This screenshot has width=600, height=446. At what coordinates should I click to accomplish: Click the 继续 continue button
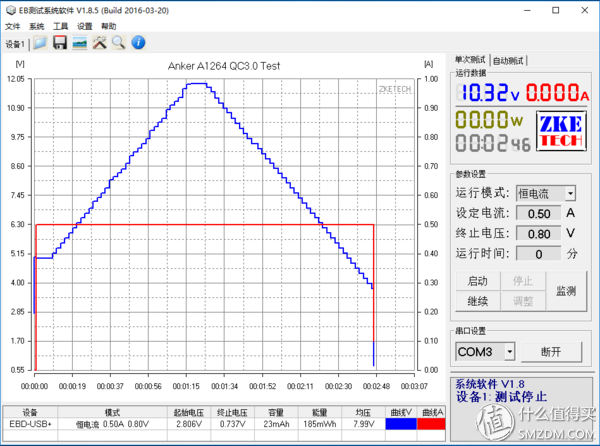pyautogui.click(x=478, y=301)
